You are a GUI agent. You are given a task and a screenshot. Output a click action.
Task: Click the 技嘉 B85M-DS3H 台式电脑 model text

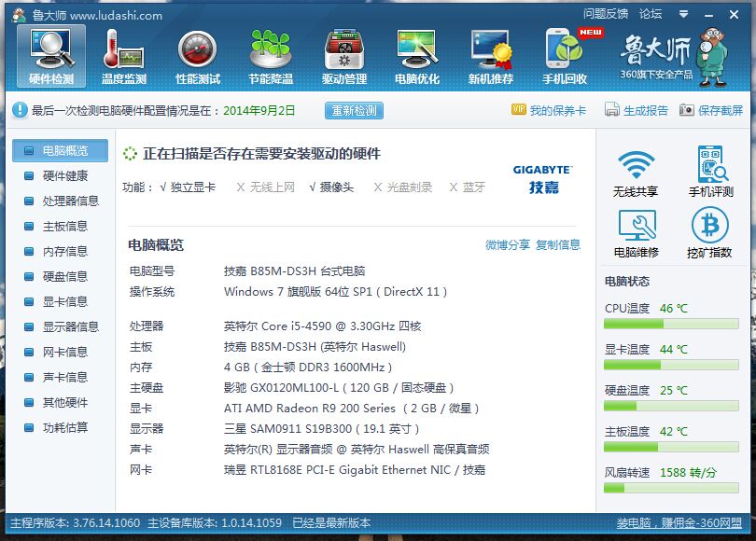295,270
